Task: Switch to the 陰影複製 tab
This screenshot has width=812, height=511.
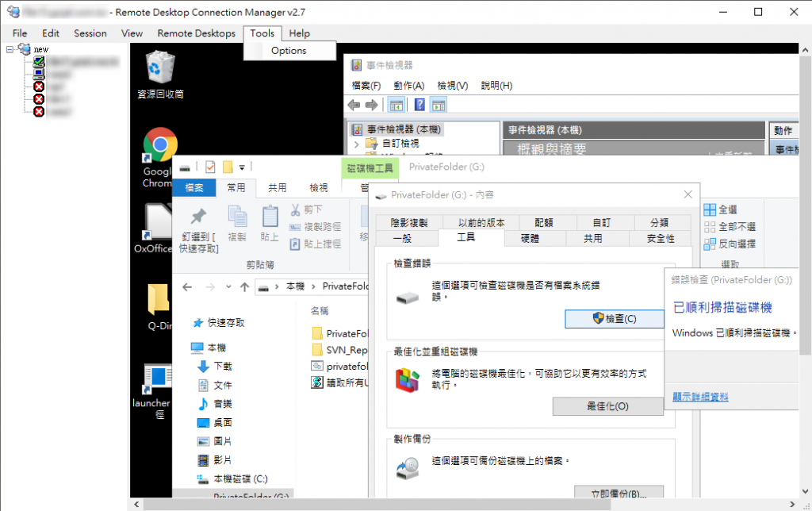Action: pos(409,223)
